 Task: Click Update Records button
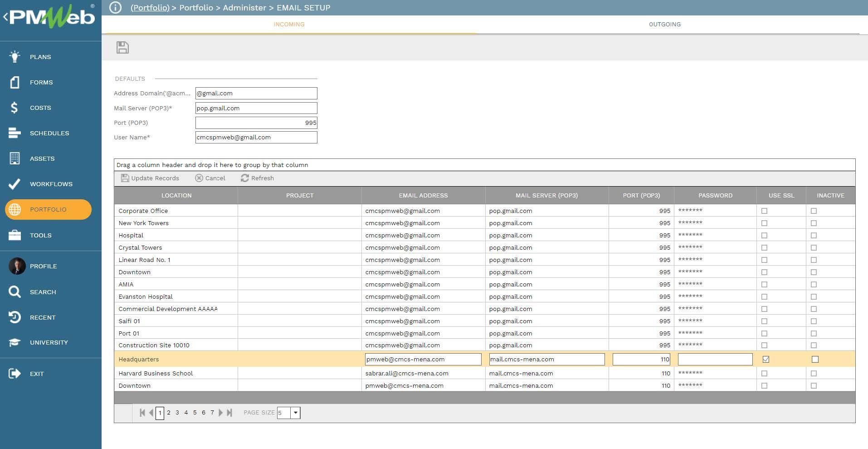150,178
